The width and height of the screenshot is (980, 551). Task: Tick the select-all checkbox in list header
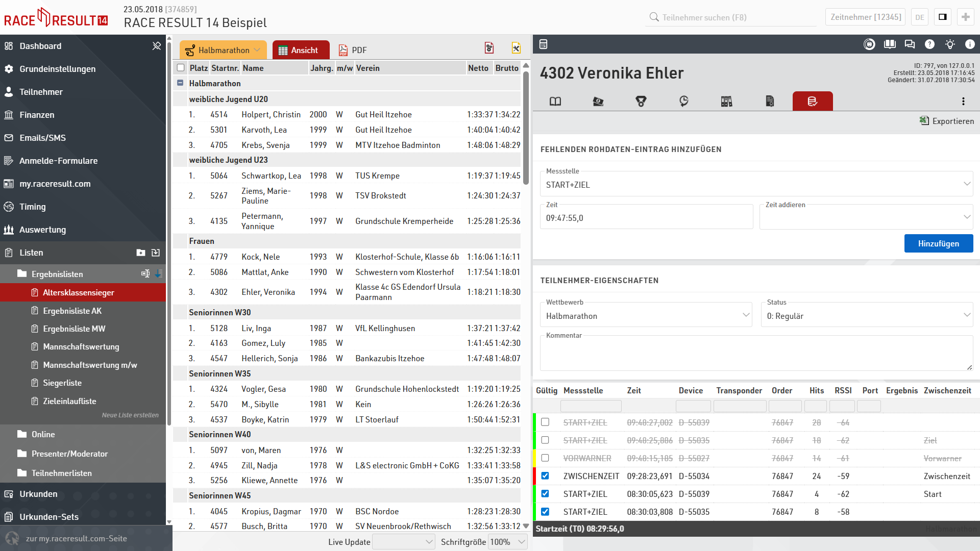click(x=181, y=68)
